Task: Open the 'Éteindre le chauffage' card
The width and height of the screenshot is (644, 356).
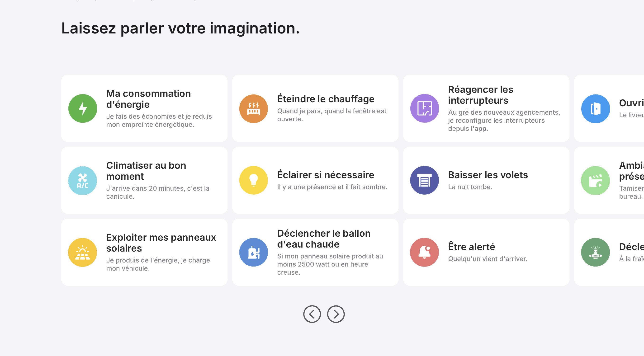Action: pos(315,108)
